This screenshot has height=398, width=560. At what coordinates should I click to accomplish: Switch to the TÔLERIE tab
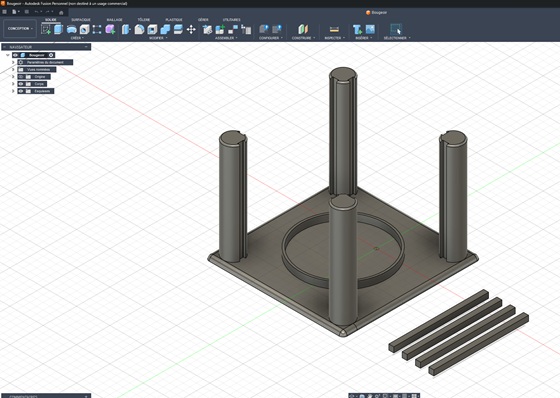(144, 20)
